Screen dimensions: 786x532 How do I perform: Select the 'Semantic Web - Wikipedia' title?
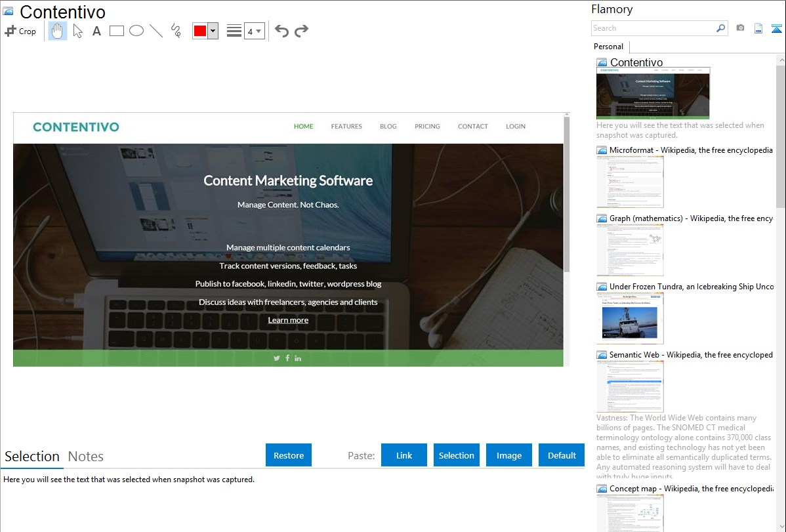tap(691, 354)
